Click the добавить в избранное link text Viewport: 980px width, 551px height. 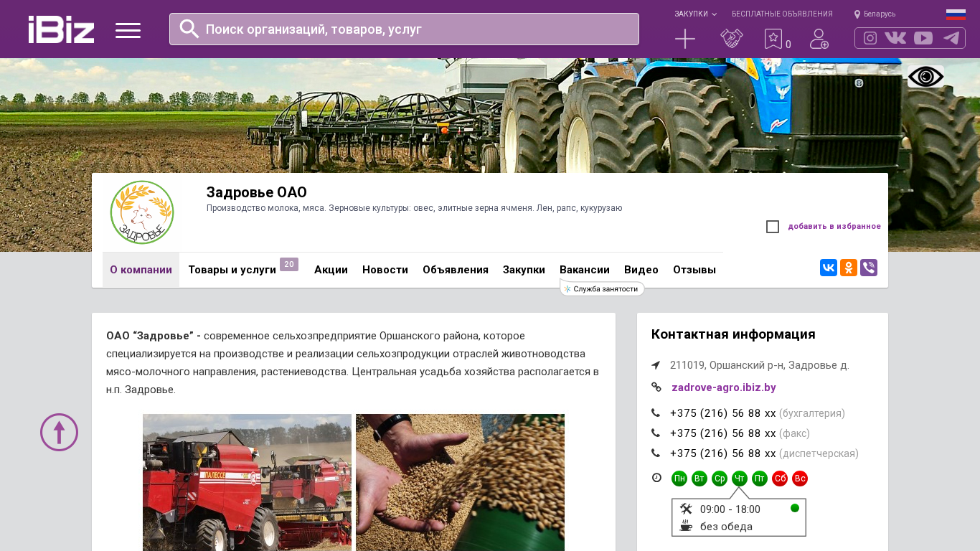point(834,227)
